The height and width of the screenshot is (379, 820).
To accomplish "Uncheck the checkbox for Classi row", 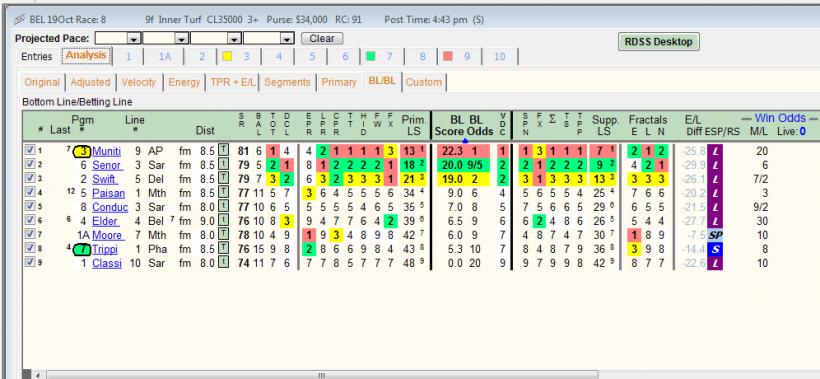I will pos(30,262).
